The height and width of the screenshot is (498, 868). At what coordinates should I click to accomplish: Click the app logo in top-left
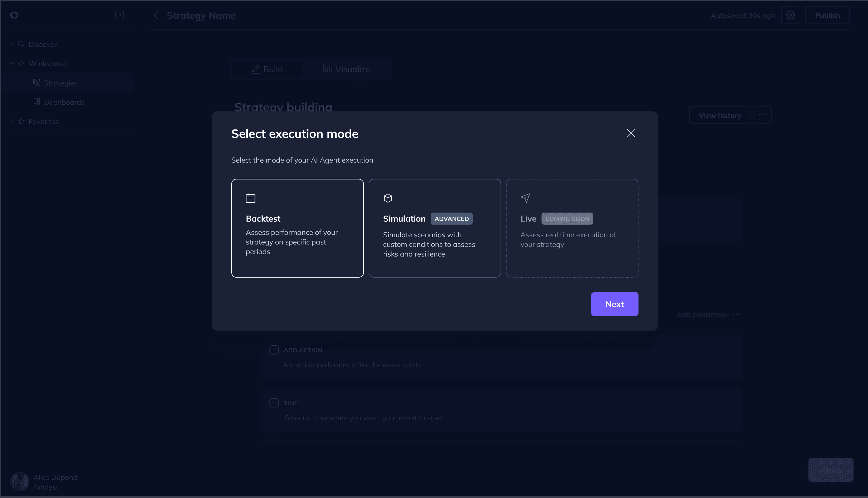pos(14,15)
